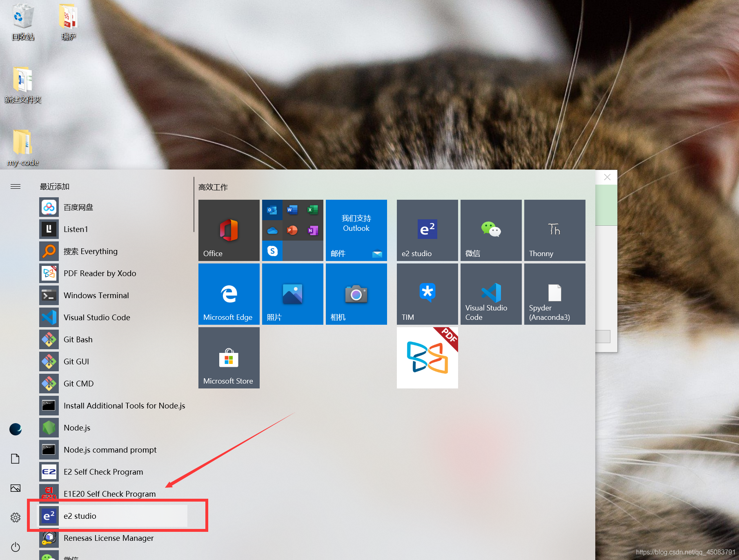Open Install Additional Tools for Node.js
This screenshot has height=560, width=739.
point(113,406)
